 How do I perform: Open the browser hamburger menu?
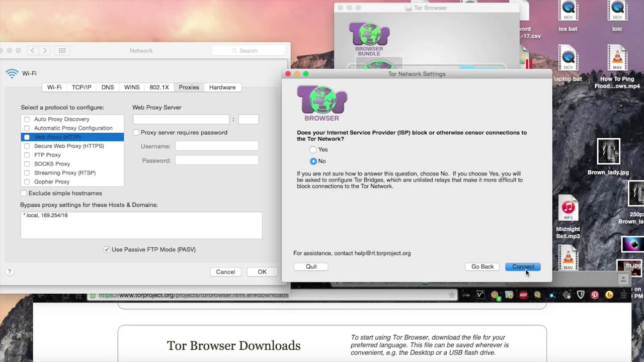point(624,295)
